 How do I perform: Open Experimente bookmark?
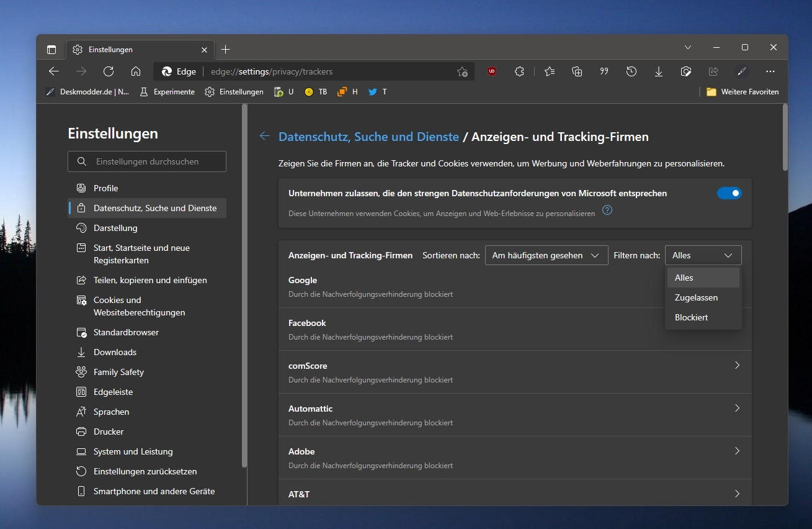click(167, 91)
